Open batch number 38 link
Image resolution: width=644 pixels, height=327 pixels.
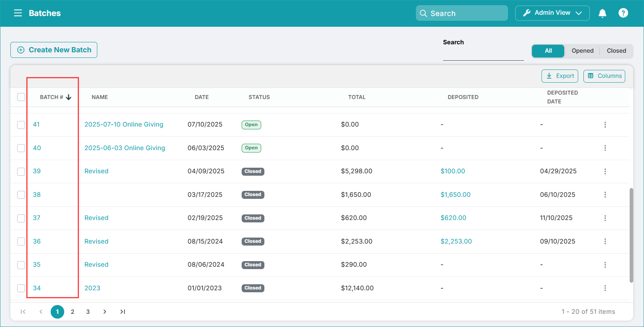pos(37,194)
